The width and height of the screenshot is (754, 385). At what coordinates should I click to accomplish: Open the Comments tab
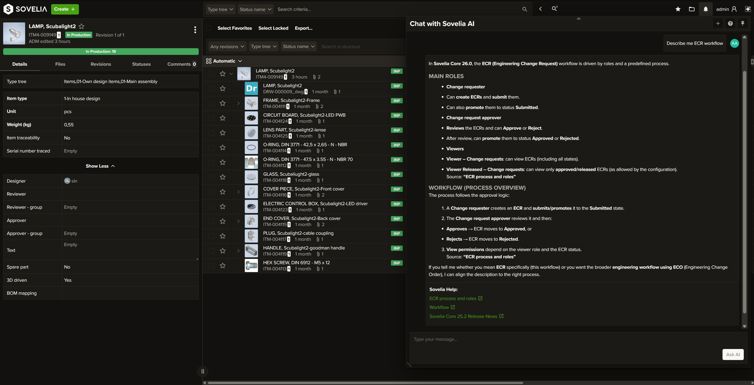181,64
